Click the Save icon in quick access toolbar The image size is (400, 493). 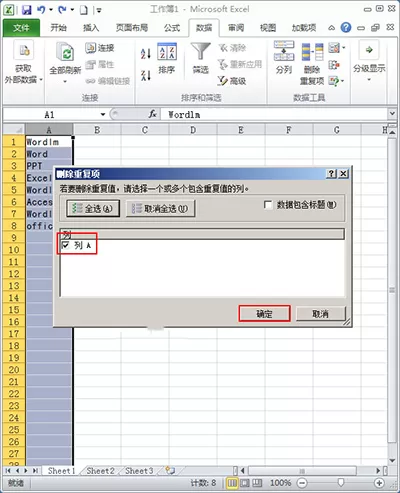click(27, 10)
